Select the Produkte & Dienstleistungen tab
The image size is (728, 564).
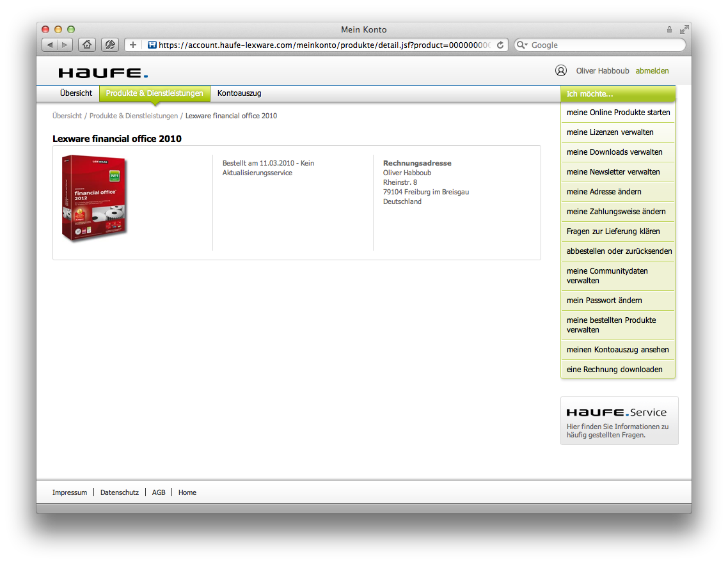[x=155, y=93]
